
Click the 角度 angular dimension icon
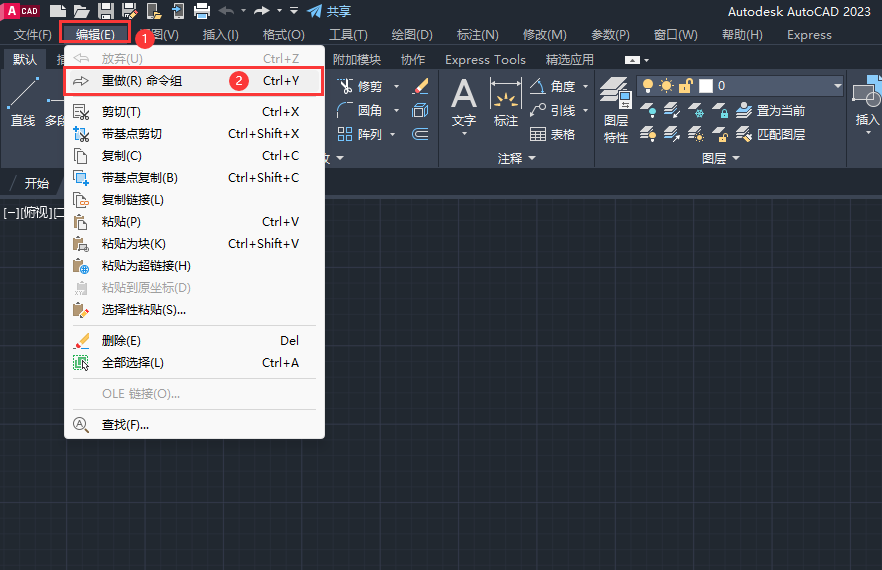[x=538, y=86]
